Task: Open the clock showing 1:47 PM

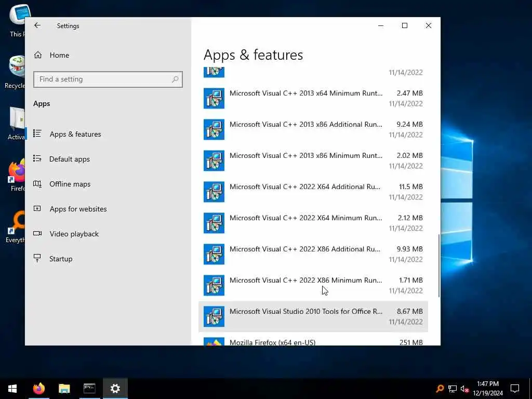Action: [x=487, y=389]
